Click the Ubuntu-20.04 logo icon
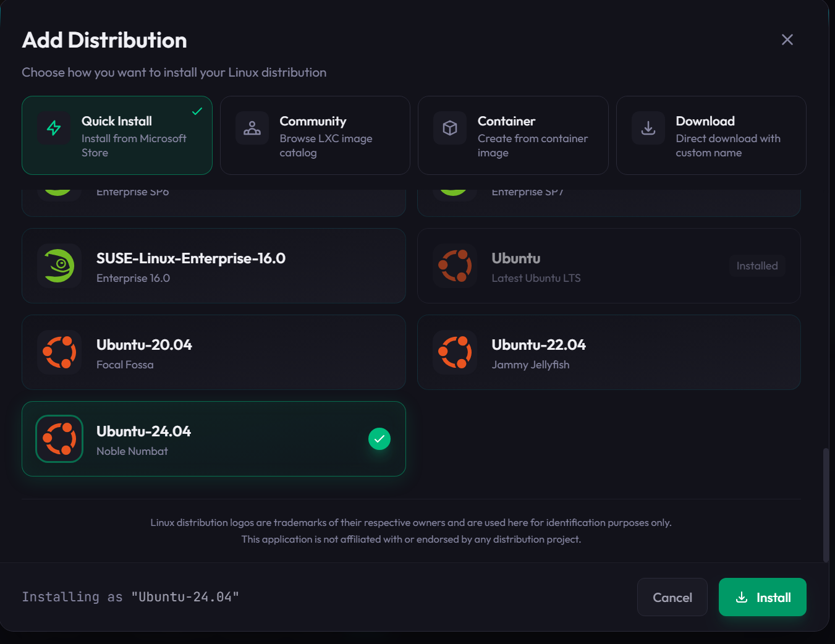Screen dimensions: 835x644 click(x=59, y=352)
